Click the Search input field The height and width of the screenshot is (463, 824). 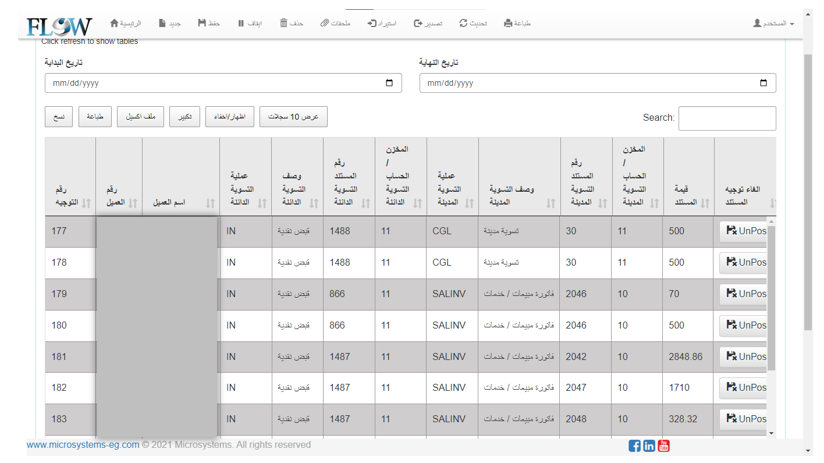[x=726, y=118]
